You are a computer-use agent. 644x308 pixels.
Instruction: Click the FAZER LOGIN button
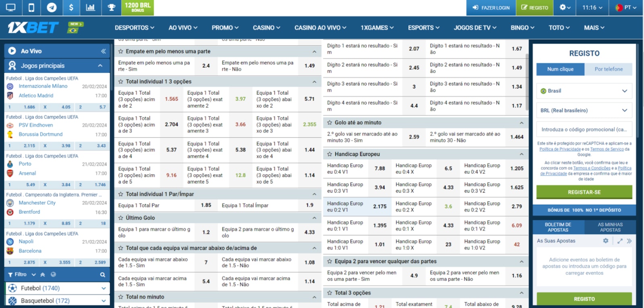click(x=491, y=8)
